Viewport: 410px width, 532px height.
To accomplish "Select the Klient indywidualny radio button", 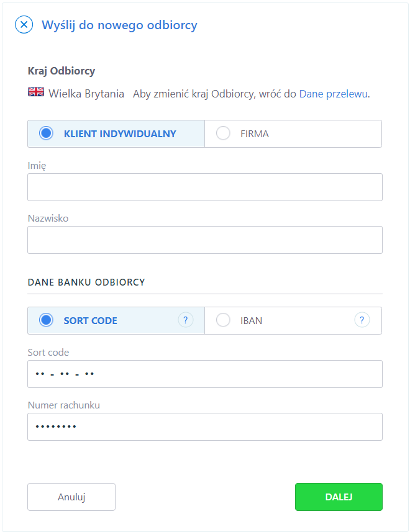I will 46,133.
